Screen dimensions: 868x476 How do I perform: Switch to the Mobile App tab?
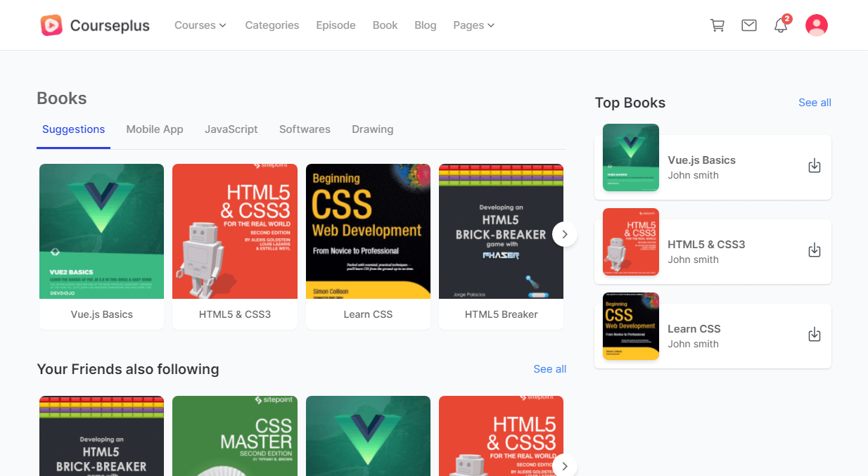click(x=155, y=129)
